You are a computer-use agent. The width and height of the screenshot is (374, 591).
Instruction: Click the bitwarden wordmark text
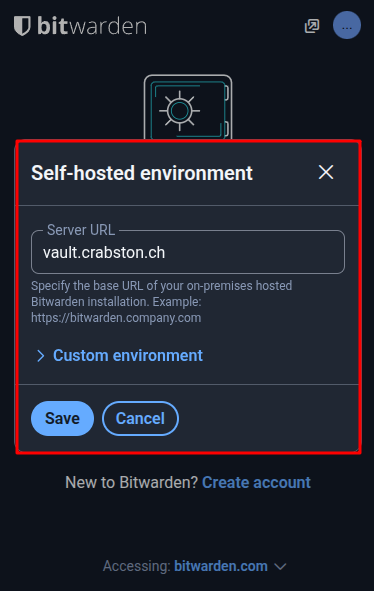pyautogui.click(x=92, y=26)
